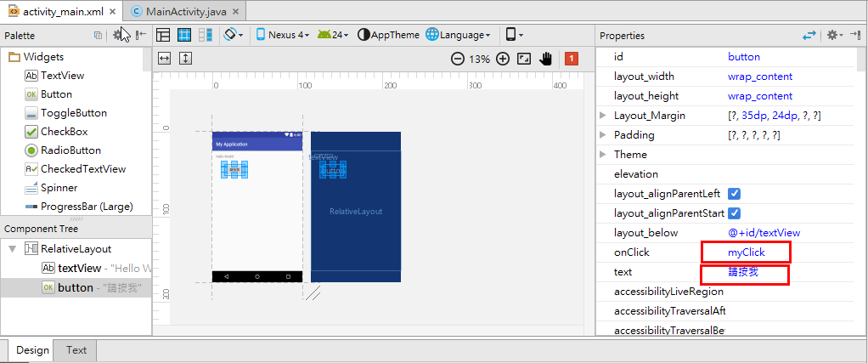
Task: Show Design view only
Action: pyautogui.click(x=163, y=35)
